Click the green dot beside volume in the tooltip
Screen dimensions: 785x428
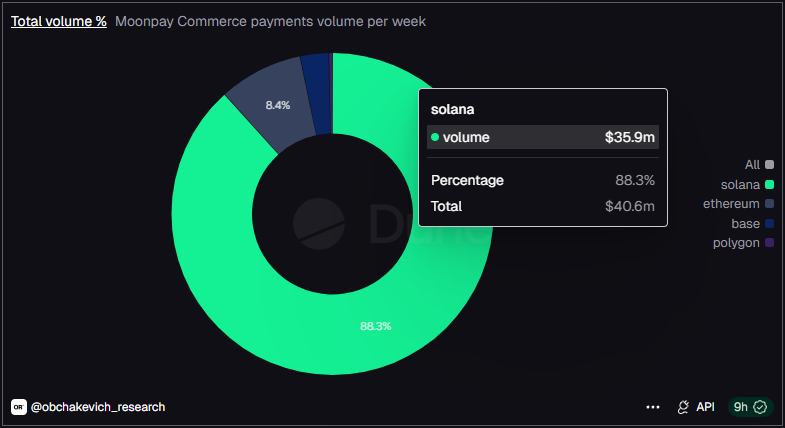pos(435,137)
